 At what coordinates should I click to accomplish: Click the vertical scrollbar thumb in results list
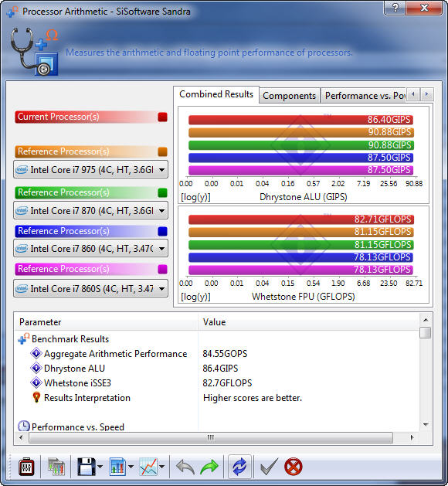(426, 333)
